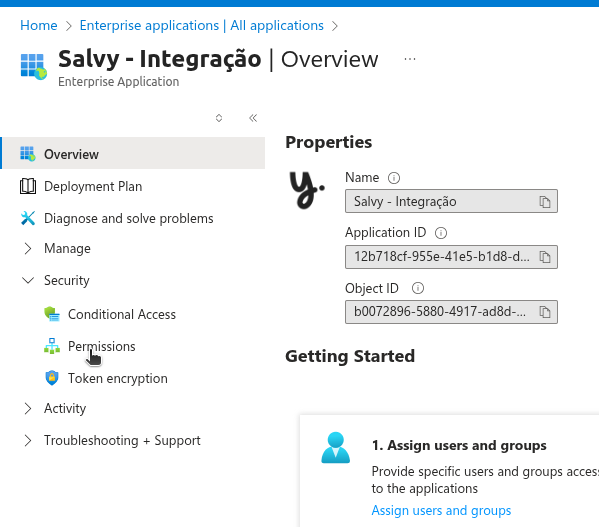This screenshot has width=599, height=527.
Task: Click the Overview grid icon in sidebar
Action: point(28,154)
